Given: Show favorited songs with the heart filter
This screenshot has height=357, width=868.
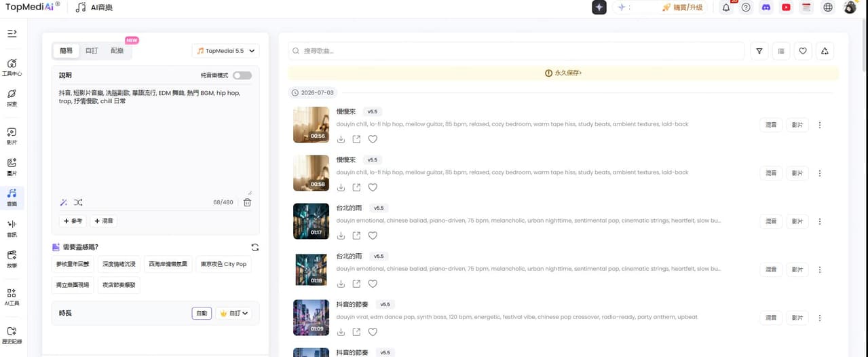Looking at the screenshot, I should [x=803, y=51].
